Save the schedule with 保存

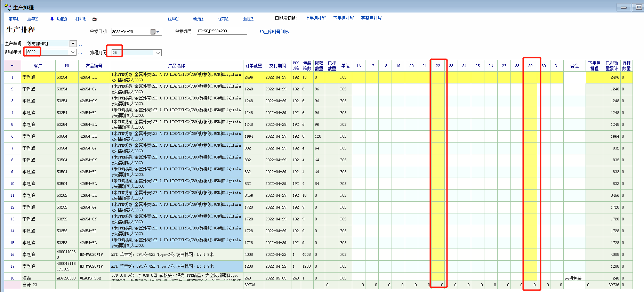point(223,19)
